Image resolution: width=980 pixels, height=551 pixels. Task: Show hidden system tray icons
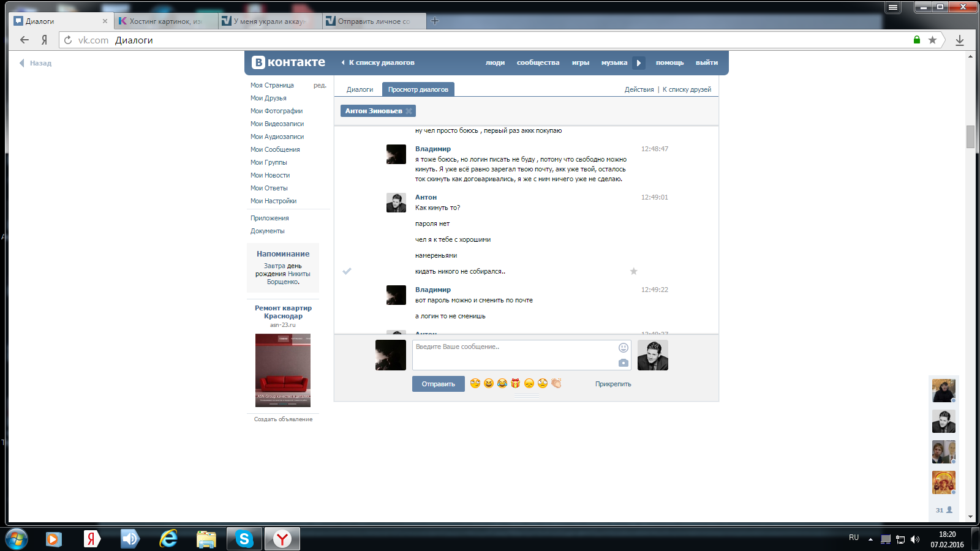point(870,539)
